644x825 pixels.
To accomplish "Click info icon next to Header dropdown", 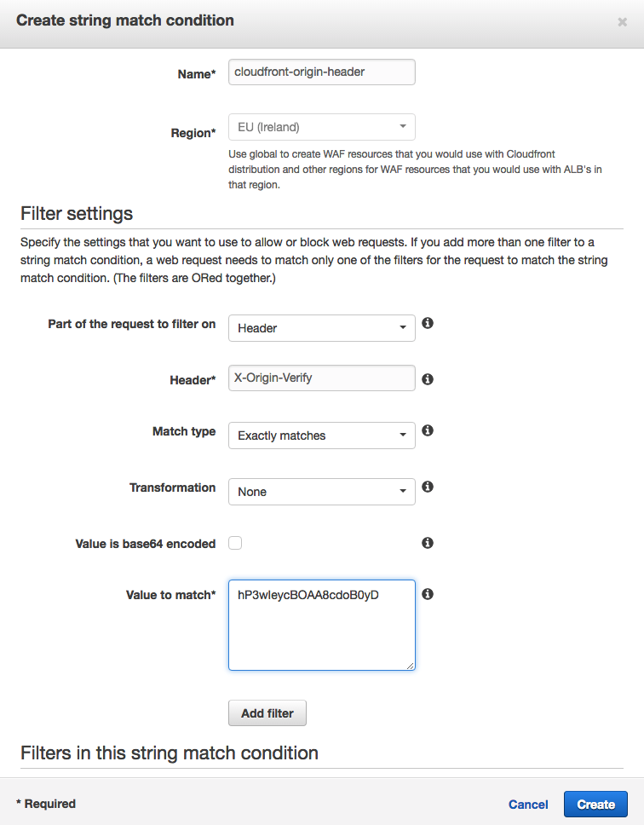I will pos(428,323).
